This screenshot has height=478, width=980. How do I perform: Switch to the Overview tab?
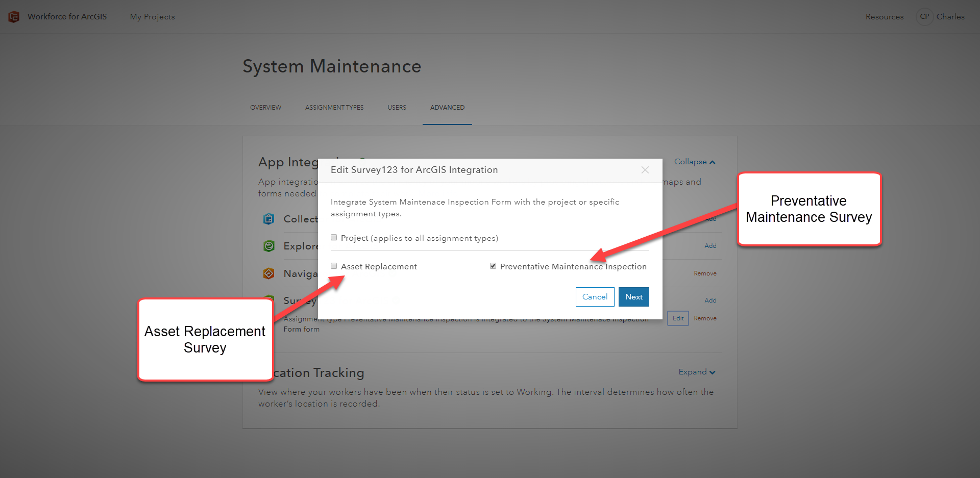click(265, 108)
